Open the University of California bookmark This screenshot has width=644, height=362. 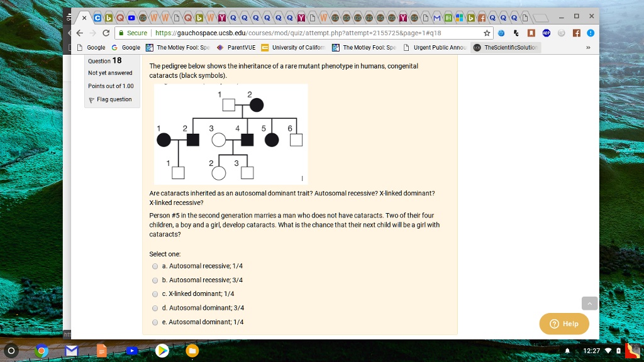point(293,48)
